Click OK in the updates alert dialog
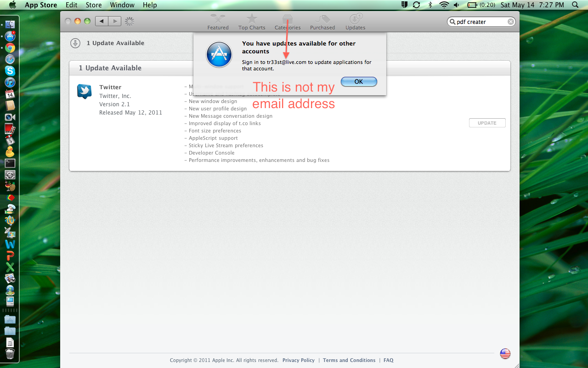 click(x=359, y=81)
